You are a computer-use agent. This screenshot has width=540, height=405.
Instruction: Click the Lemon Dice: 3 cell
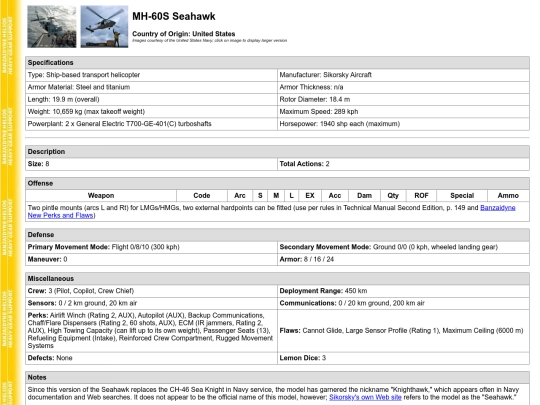pyautogui.click(x=403, y=358)
